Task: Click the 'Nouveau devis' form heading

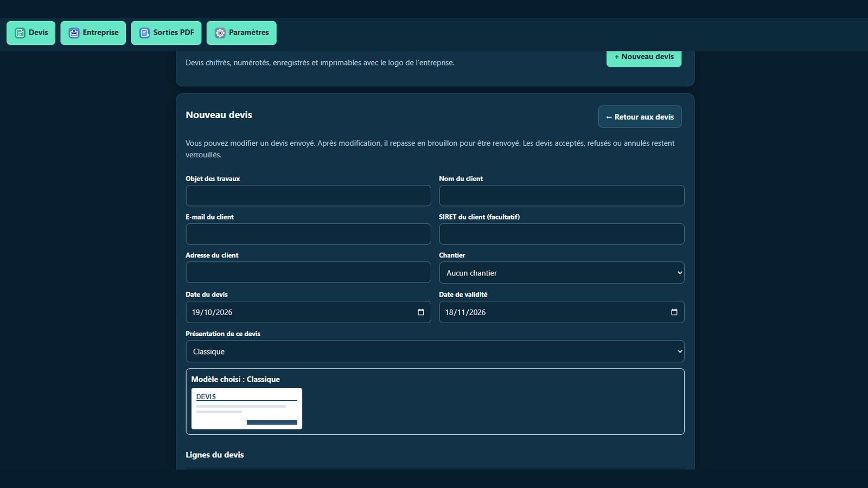Action: (219, 115)
